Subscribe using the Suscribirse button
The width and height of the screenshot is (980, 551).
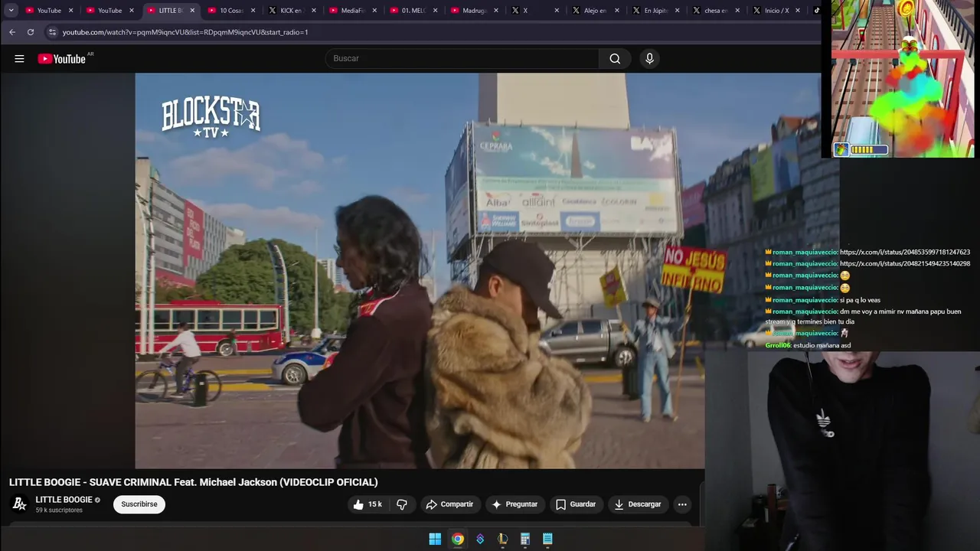click(x=139, y=504)
